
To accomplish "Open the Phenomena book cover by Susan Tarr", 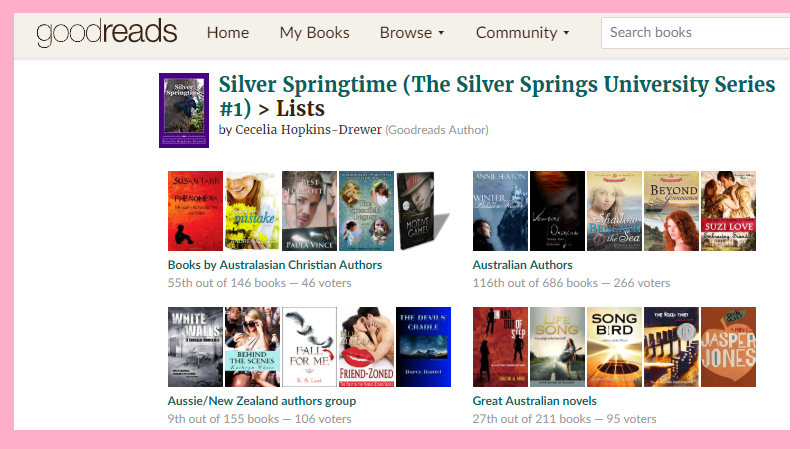I will (x=195, y=210).
